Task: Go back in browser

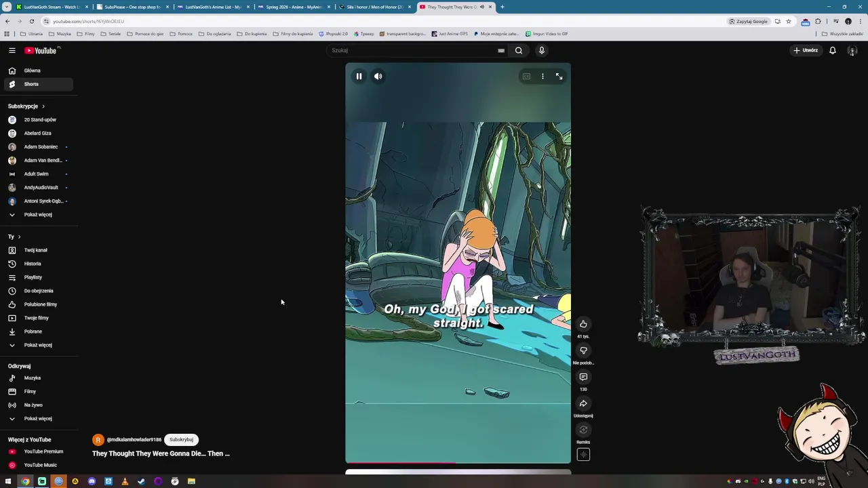Action: click(x=7, y=21)
